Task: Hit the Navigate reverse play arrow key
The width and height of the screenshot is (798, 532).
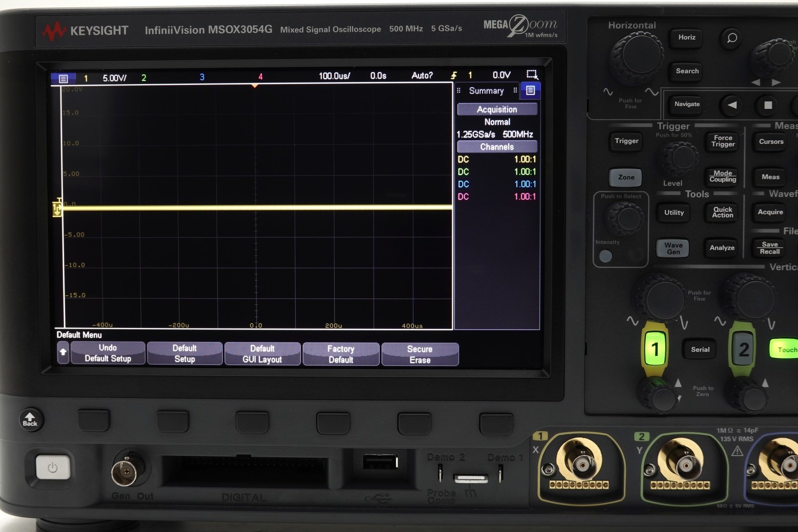Action: coord(732,105)
